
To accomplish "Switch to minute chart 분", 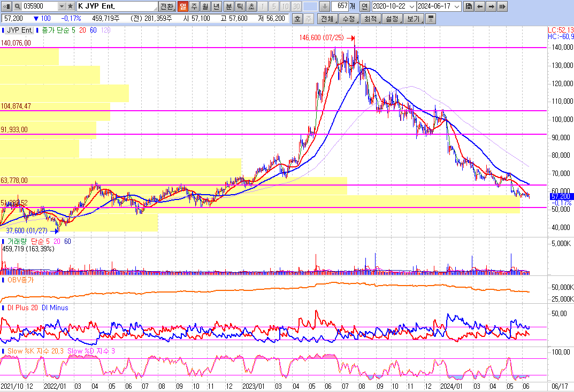I will click(229, 6).
